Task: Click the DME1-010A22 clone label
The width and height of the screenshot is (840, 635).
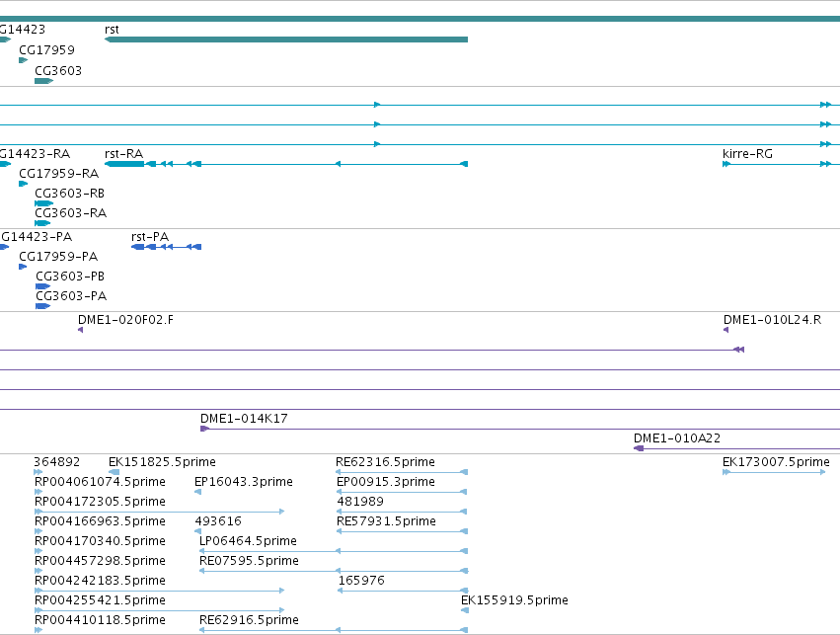Action: click(x=677, y=438)
